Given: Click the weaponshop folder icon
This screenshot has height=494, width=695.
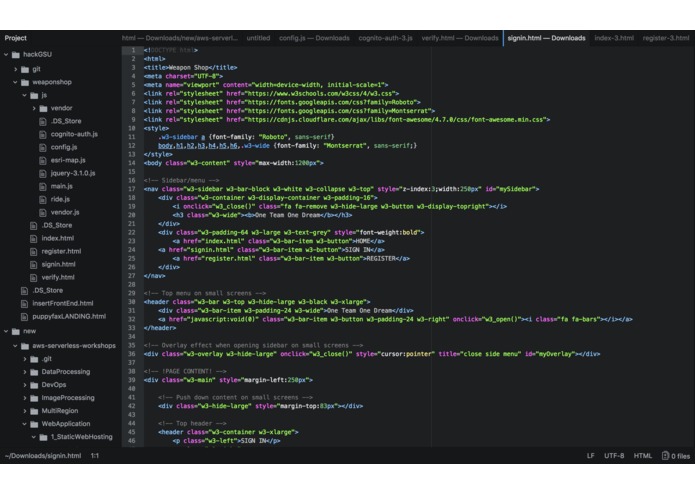Looking at the screenshot, I should [25, 82].
